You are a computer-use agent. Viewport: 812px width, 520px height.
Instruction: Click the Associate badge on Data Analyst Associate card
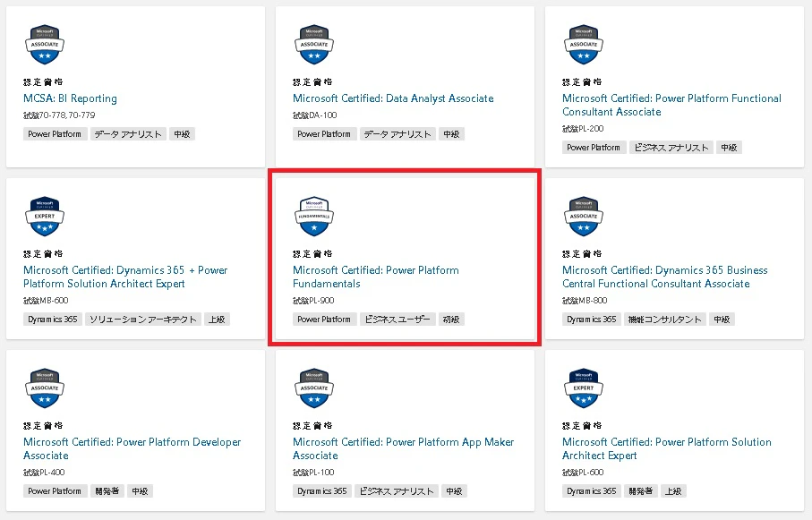[x=314, y=45]
